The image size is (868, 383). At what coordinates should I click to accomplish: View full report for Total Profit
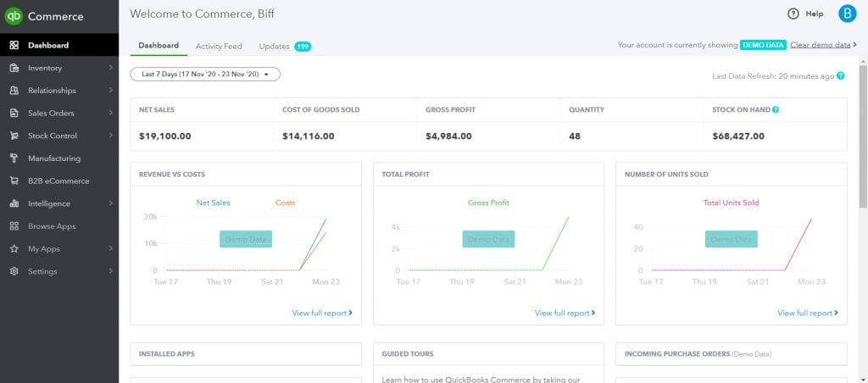tap(565, 314)
